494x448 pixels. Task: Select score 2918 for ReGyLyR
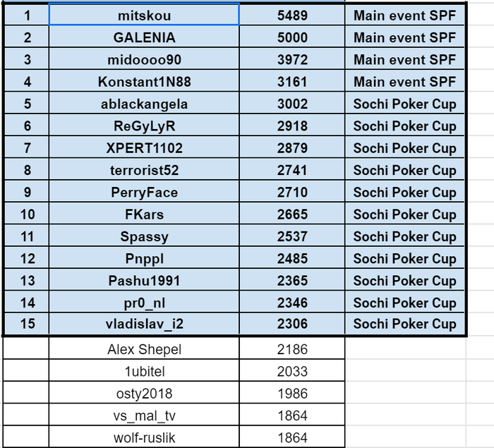(x=292, y=126)
